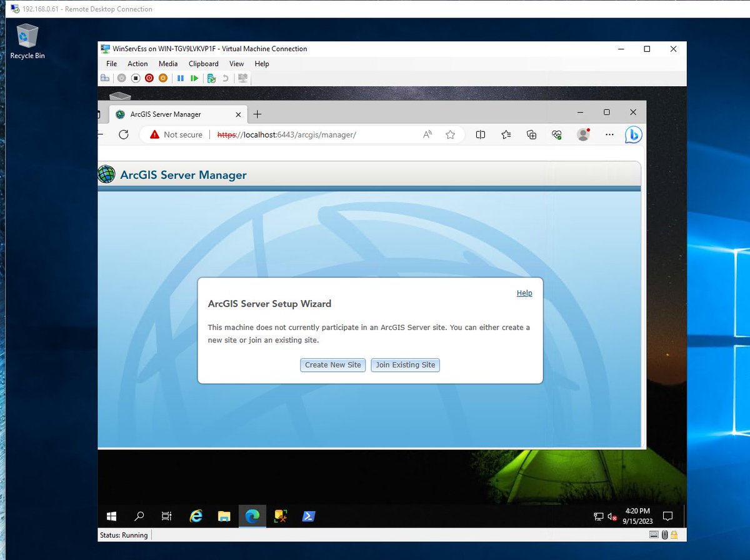Click the 'Status: Running' text
The image size is (750, 560).
click(x=124, y=535)
